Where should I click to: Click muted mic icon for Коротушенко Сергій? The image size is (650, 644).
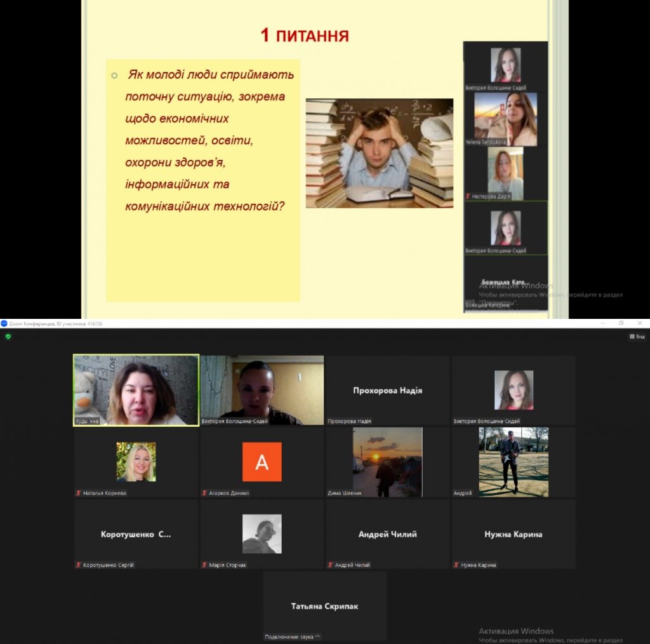78,565
